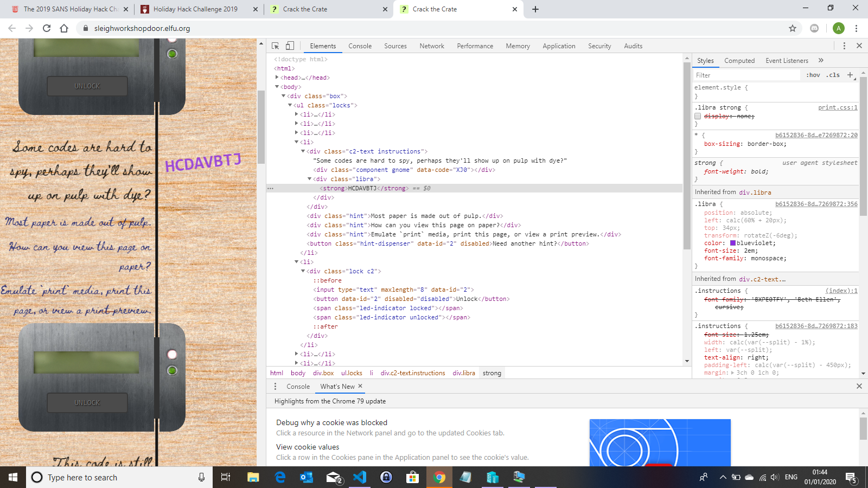Collapse div c2-text instructions node
868x488 pixels.
(303, 151)
